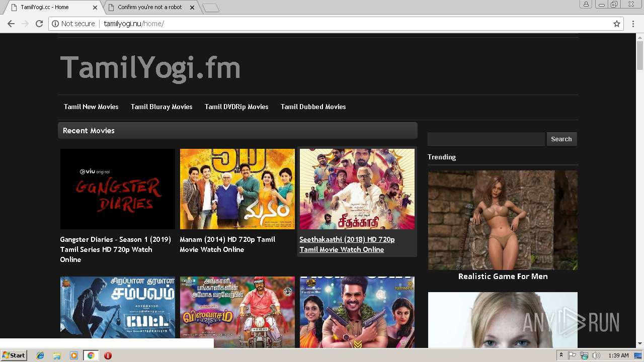Screen dimensions: 644x362
Task: Open Tamil Dubbed Movies menu
Action: (x=313, y=107)
